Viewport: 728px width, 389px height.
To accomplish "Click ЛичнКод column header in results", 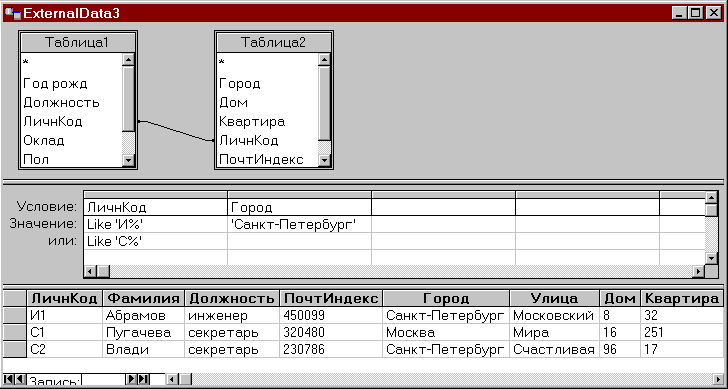I will point(64,298).
